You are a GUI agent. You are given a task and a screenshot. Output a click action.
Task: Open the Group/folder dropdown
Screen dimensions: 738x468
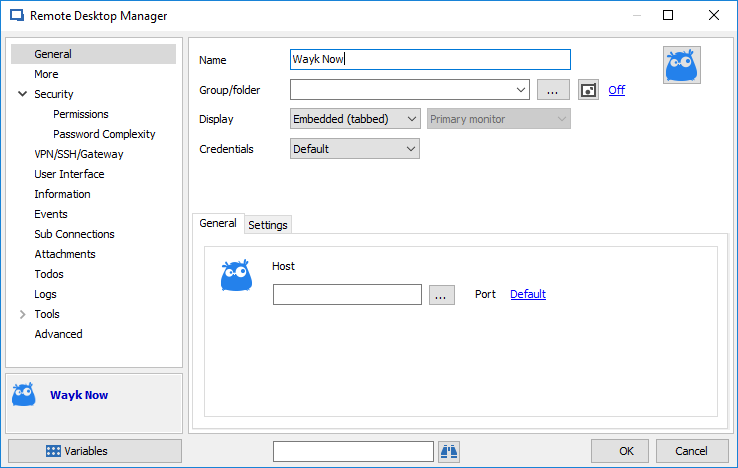[521, 90]
